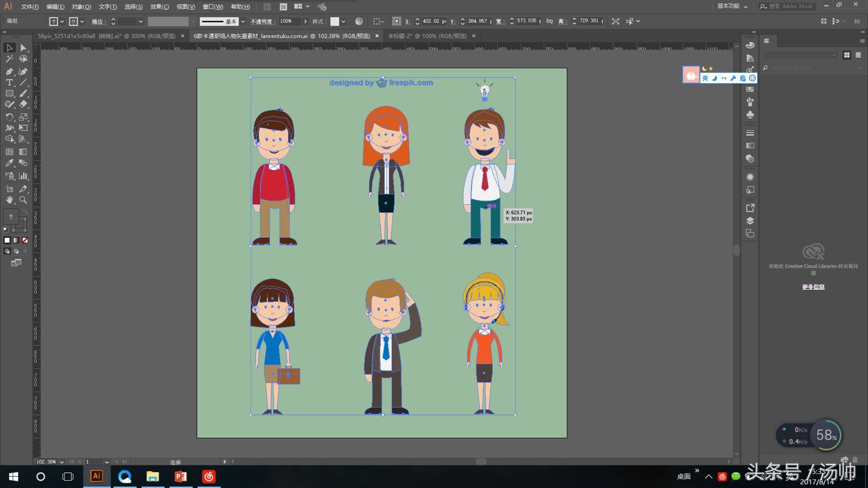Open the 效果(C) menu
The image size is (868, 488).
[x=160, y=7]
